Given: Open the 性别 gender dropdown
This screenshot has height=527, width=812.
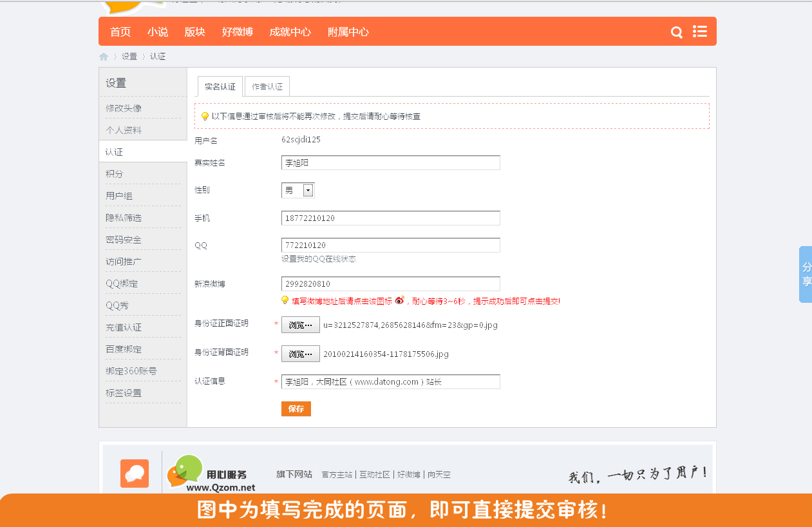Looking at the screenshot, I should point(308,190).
